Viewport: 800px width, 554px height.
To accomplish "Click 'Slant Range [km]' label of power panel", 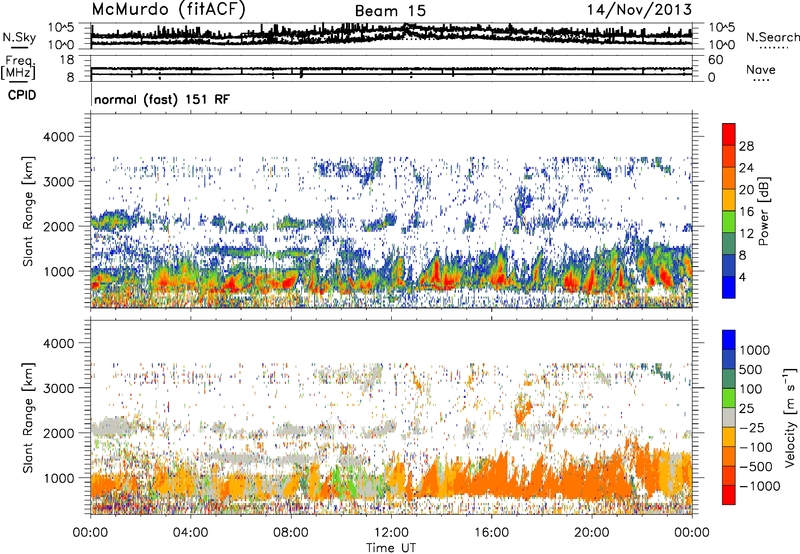I will (x=28, y=211).
